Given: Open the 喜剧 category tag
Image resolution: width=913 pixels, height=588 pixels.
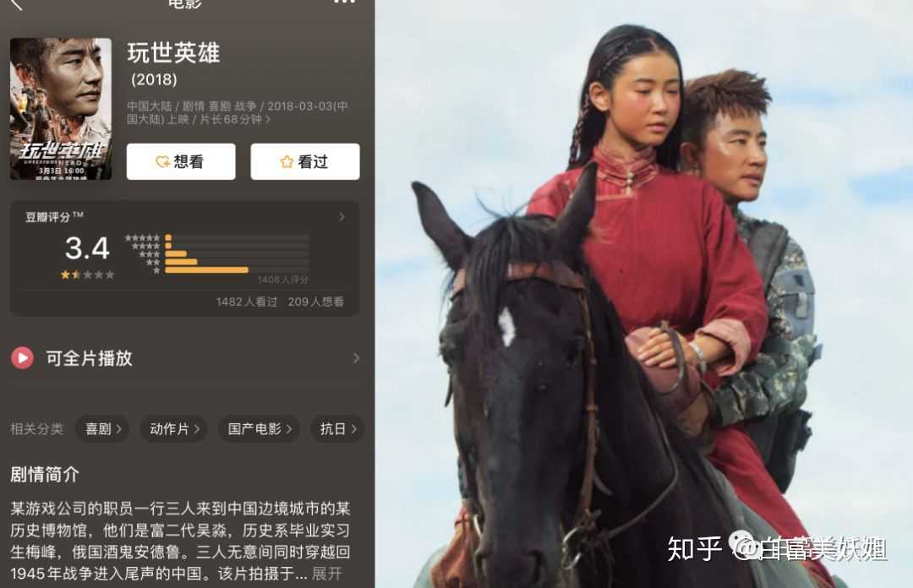Looking at the screenshot, I should click(x=102, y=428).
